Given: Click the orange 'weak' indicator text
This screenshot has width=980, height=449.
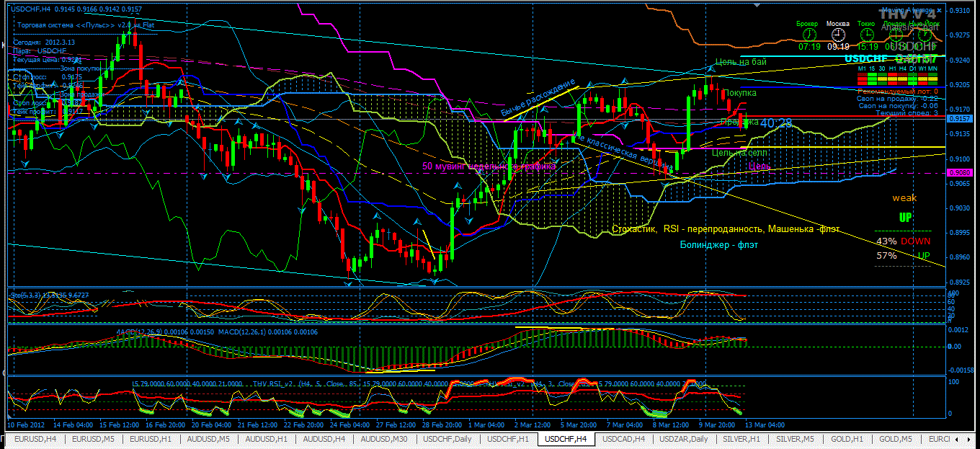Looking at the screenshot, I should point(904,198).
